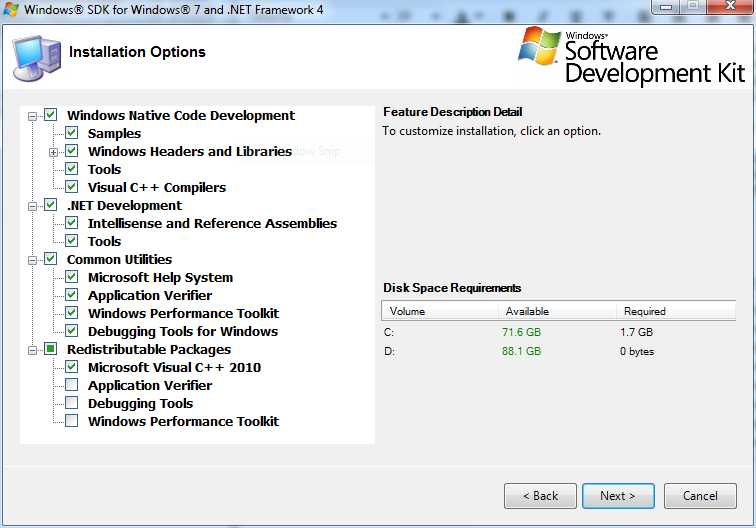756x528 pixels.
Task: Select the D: volume row
Action: click(x=558, y=352)
